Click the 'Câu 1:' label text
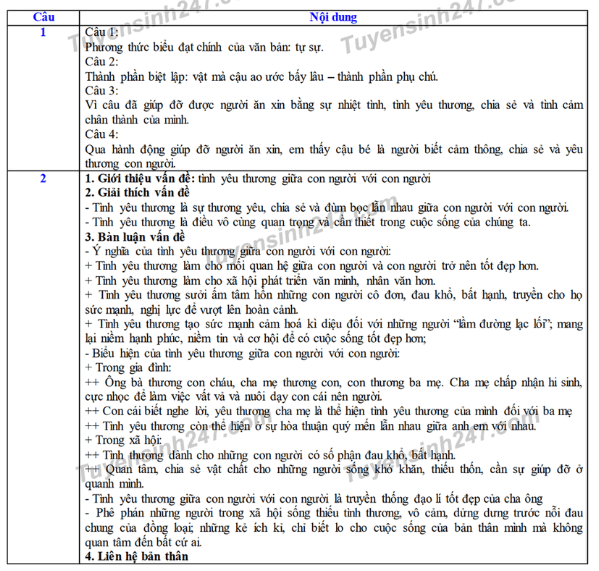 pyautogui.click(x=102, y=32)
